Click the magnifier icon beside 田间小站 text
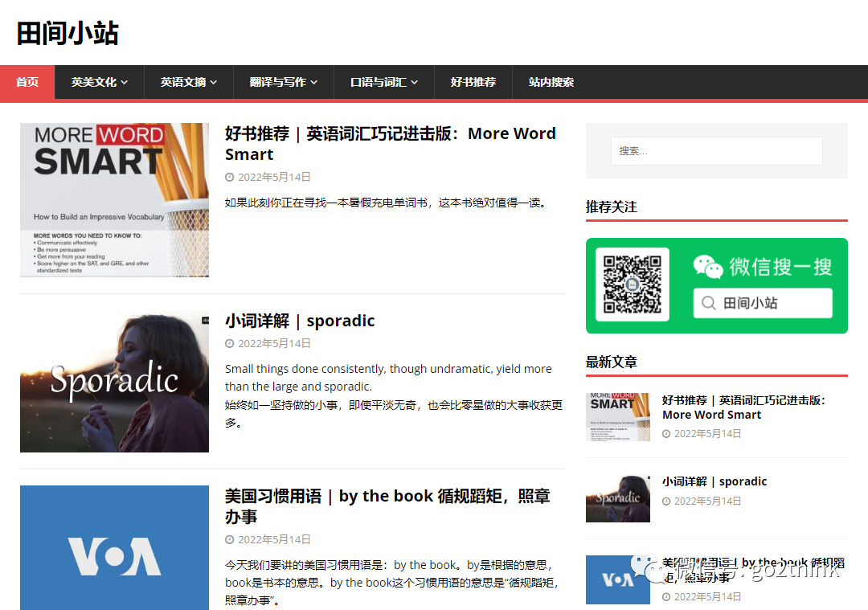The image size is (868, 610). coord(709,303)
